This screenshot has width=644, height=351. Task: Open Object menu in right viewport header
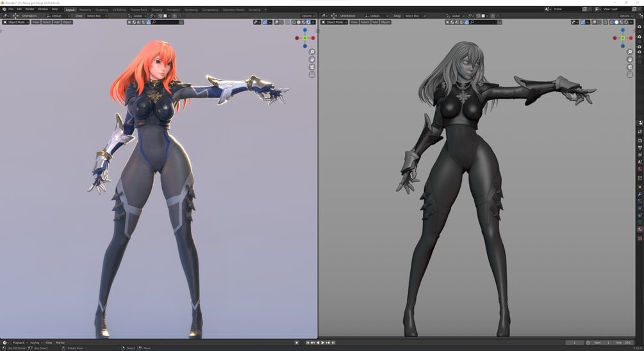[385, 22]
